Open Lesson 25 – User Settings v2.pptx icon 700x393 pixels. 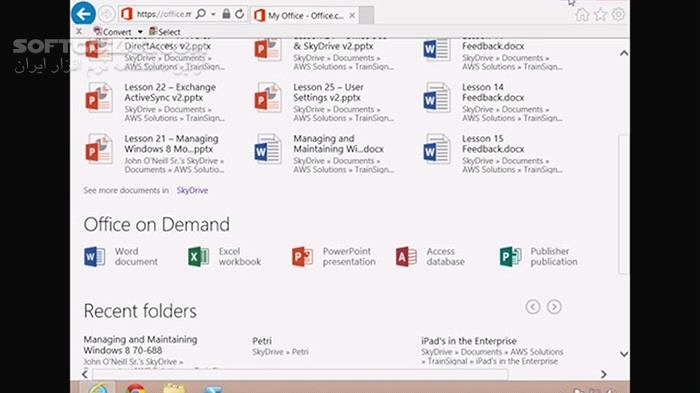click(267, 97)
